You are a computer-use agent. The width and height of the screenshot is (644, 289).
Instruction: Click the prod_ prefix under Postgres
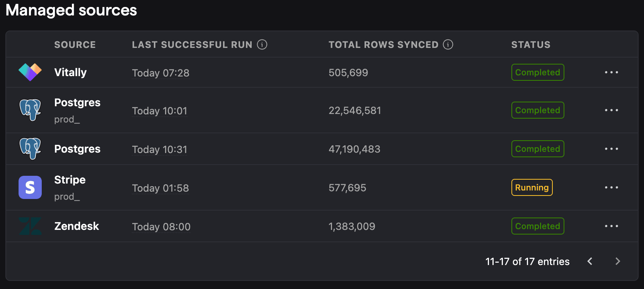click(x=67, y=119)
